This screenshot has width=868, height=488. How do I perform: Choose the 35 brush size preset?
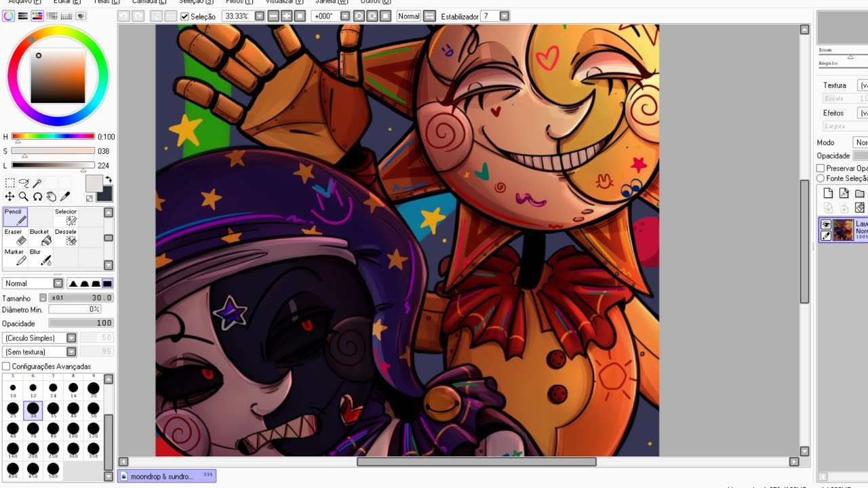point(53,410)
